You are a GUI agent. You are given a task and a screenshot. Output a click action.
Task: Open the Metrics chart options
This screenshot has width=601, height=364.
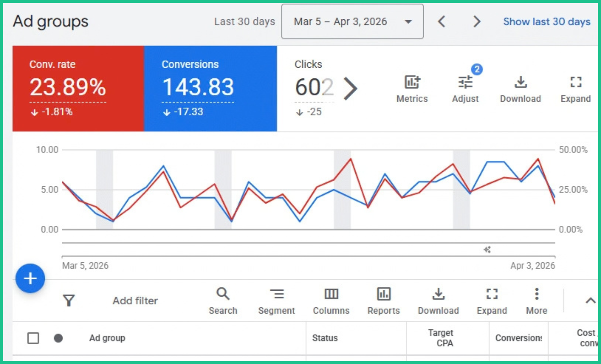click(x=412, y=89)
